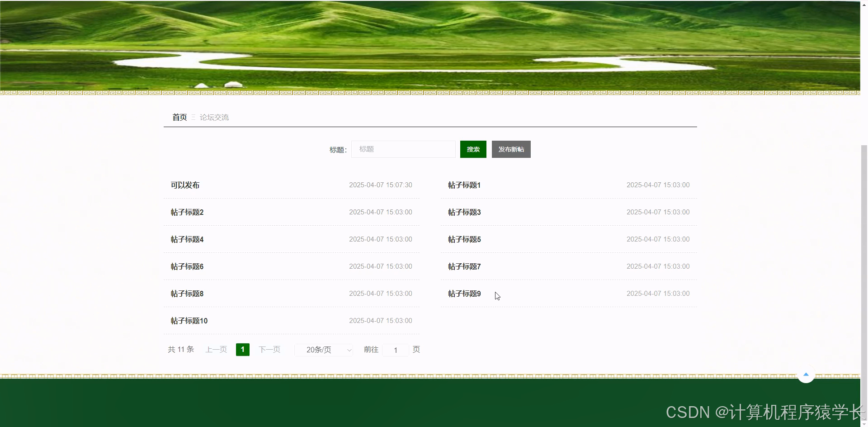Open the post 帖子标题10

189,321
